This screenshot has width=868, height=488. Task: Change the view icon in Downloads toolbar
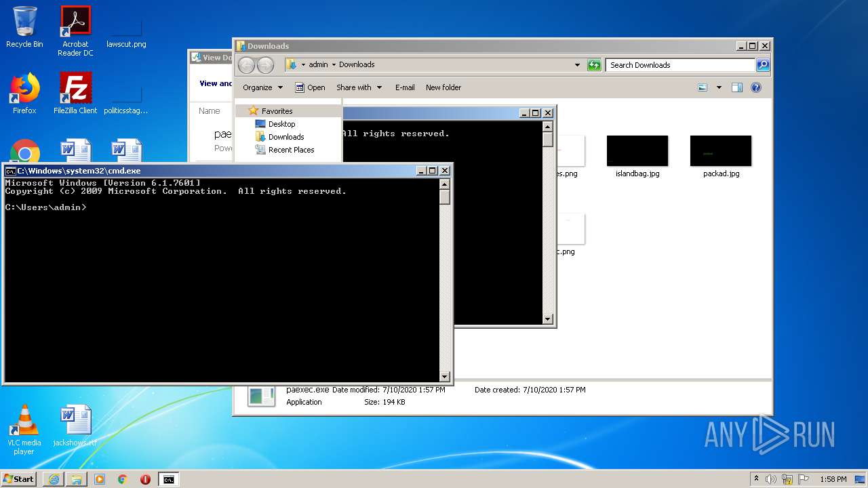[x=703, y=87]
